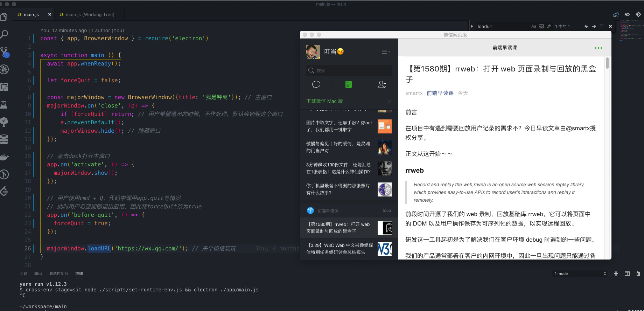Open the GitLens icon at sidebar bottom

point(4,191)
